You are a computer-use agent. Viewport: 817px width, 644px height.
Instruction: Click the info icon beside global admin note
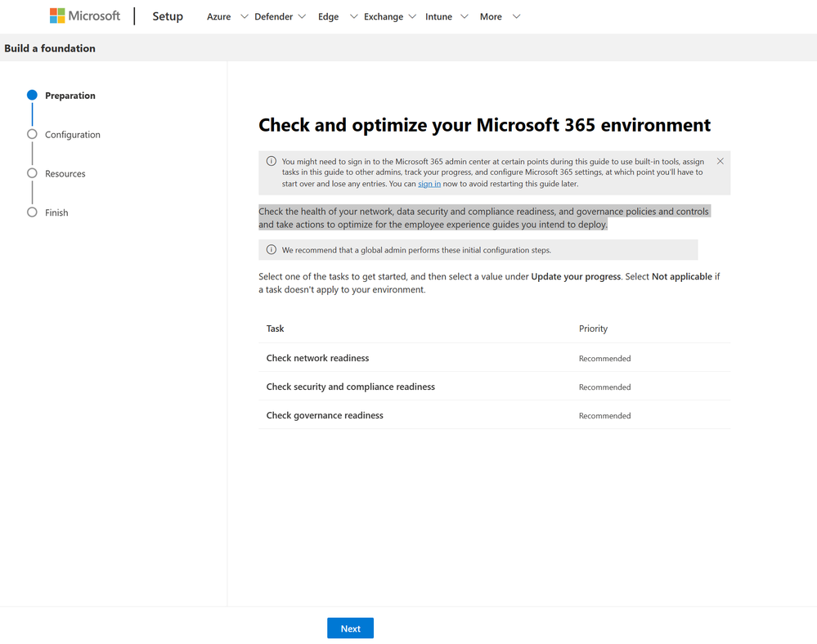tap(272, 249)
